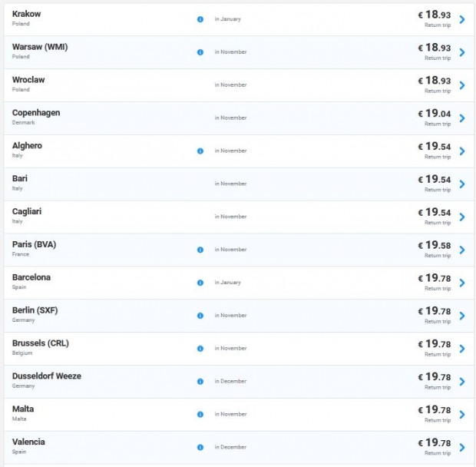Image resolution: width=476 pixels, height=467 pixels.
Task: Click the info icon for Brussels (CRL)
Action: click(200, 349)
